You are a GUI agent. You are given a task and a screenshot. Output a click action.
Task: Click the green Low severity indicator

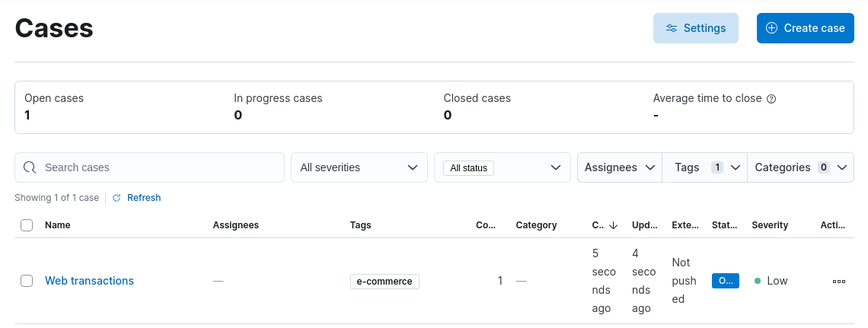758,281
